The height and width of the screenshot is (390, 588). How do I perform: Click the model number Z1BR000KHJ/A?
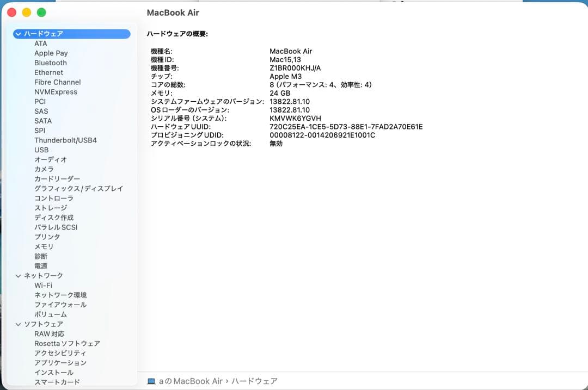coord(295,68)
